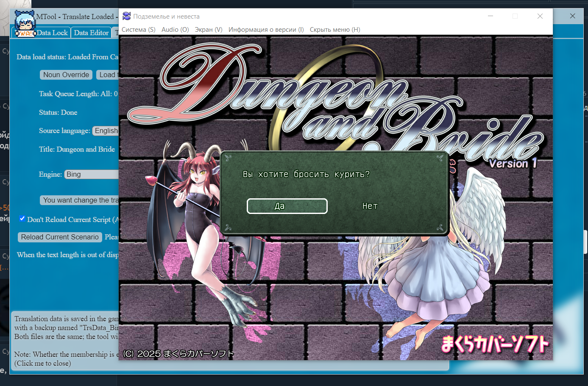This screenshot has height=386, width=588.
Task: Open the Экран (V) menu
Action: 209,30
